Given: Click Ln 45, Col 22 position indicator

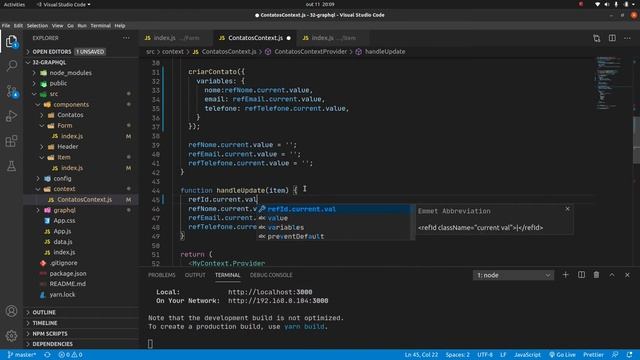Looking at the screenshot, I should [421, 355].
